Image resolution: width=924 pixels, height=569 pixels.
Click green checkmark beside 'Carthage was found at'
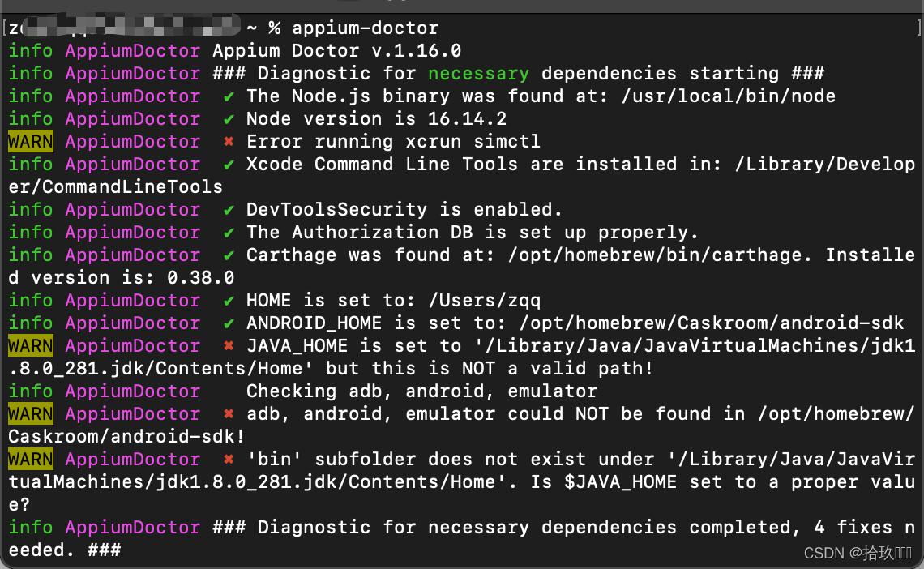(x=229, y=255)
